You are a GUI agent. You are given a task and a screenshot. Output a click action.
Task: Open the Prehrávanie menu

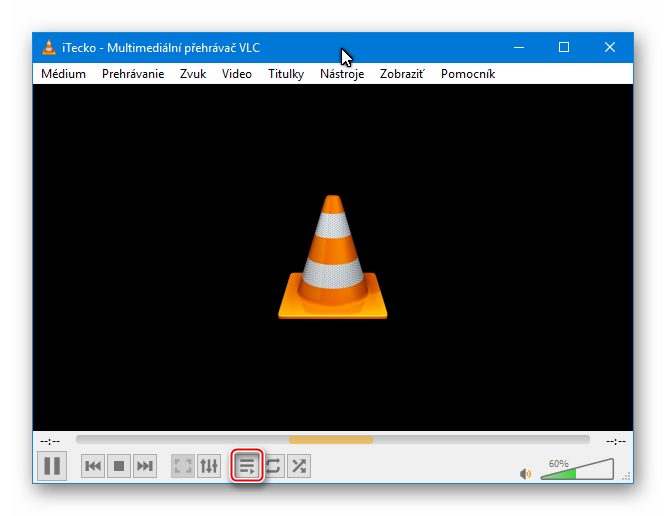tap(133, 74)
